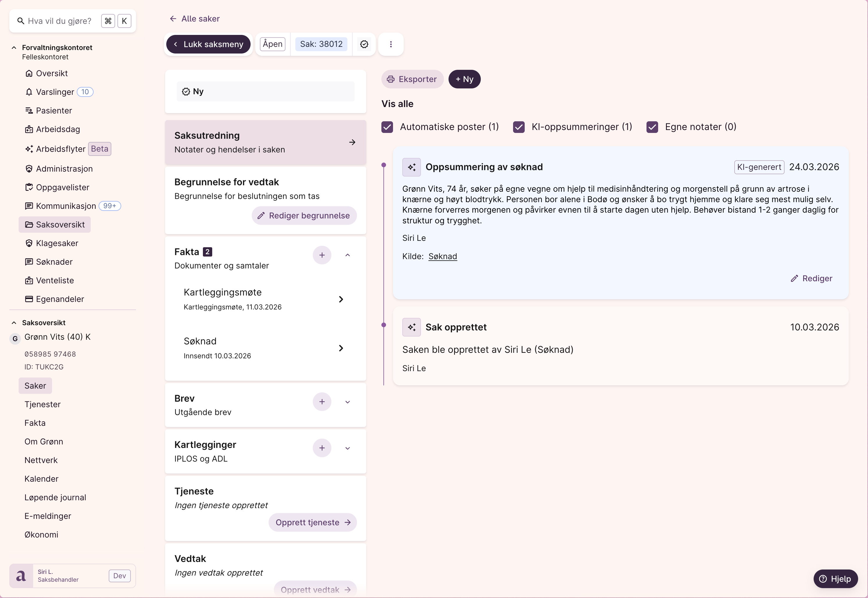Toggle the Egne notater checkbox
Viewport: 868px width, 598px height.
click(x=652, y=127)
